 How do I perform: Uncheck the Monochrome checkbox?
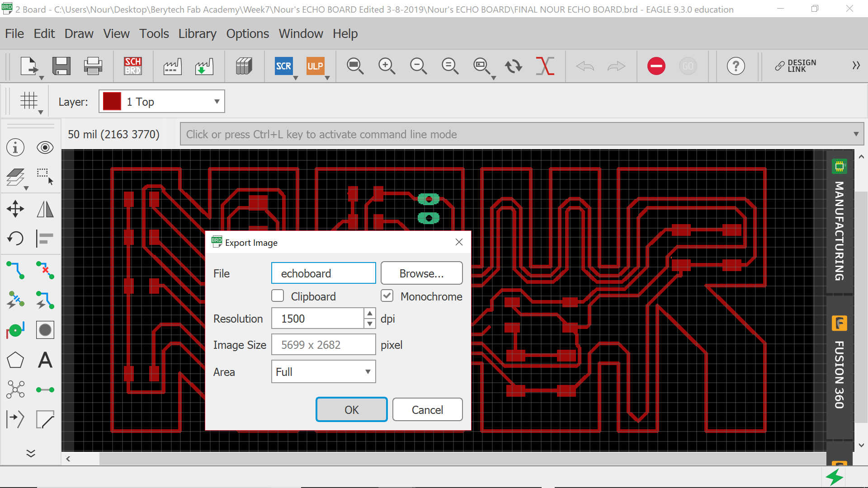pyautogui.click(x=387, y=296)
